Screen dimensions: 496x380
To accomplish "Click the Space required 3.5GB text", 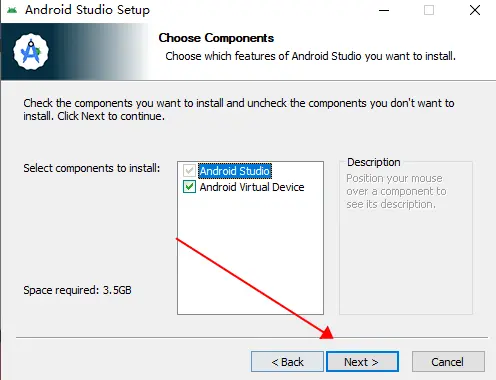I will pyautogui.click(x=77, y=290).
